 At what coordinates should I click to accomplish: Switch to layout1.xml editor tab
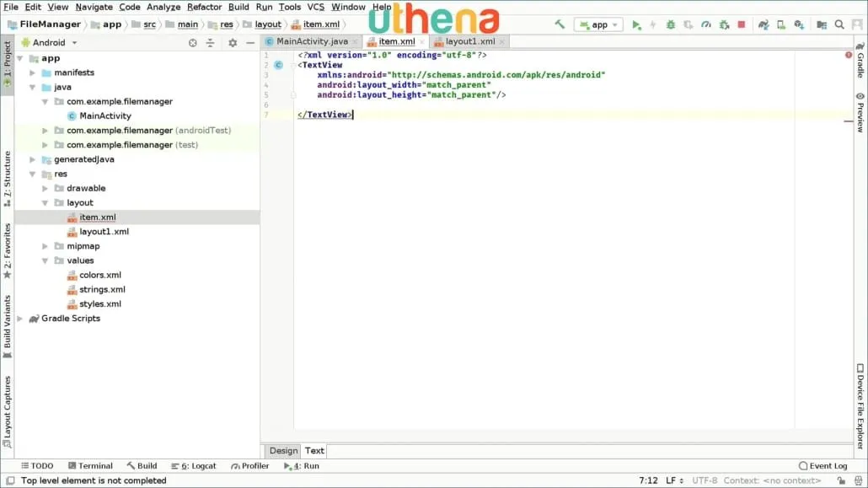[x=469, y=41]
